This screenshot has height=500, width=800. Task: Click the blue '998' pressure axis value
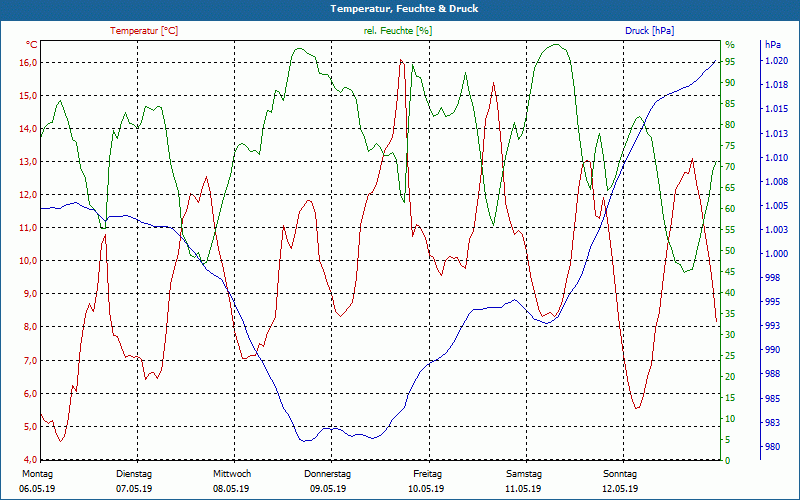tap(772, 278)
